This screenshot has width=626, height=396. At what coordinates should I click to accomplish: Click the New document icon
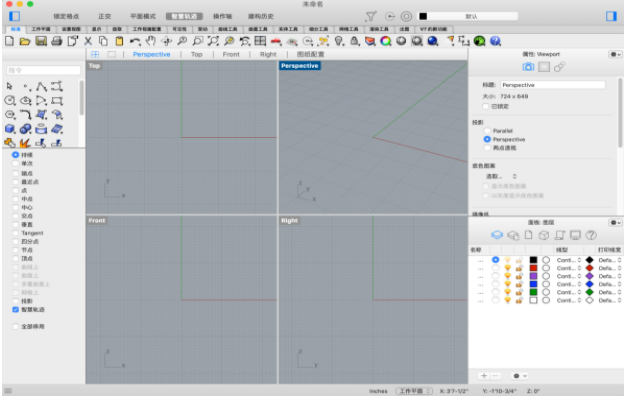coord(10,41)
